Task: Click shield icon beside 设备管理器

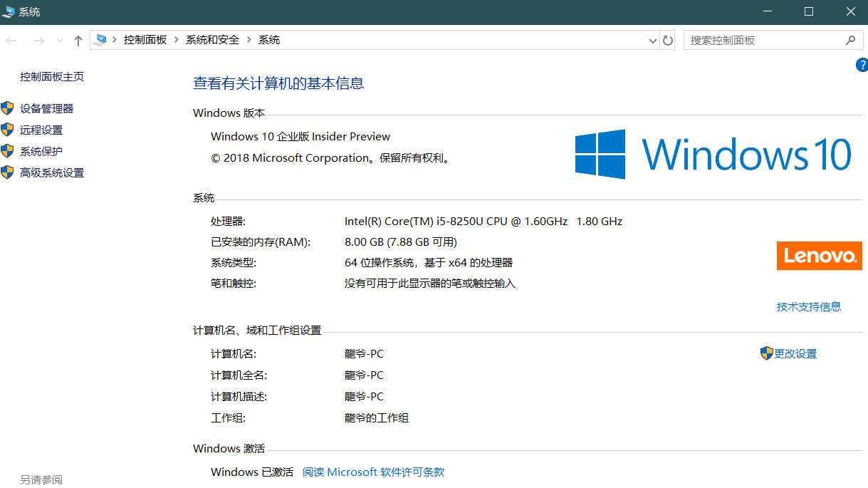Action: click(x=7, y=108)
